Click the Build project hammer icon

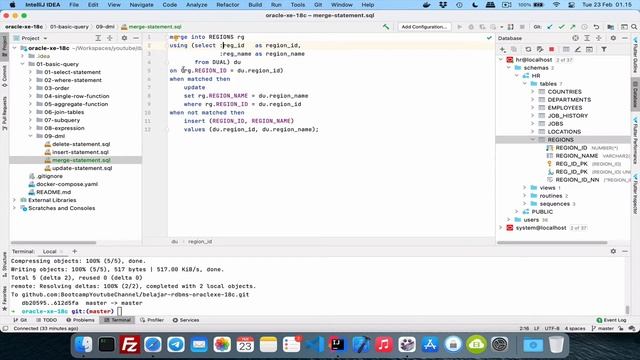(x=386, y=27)
